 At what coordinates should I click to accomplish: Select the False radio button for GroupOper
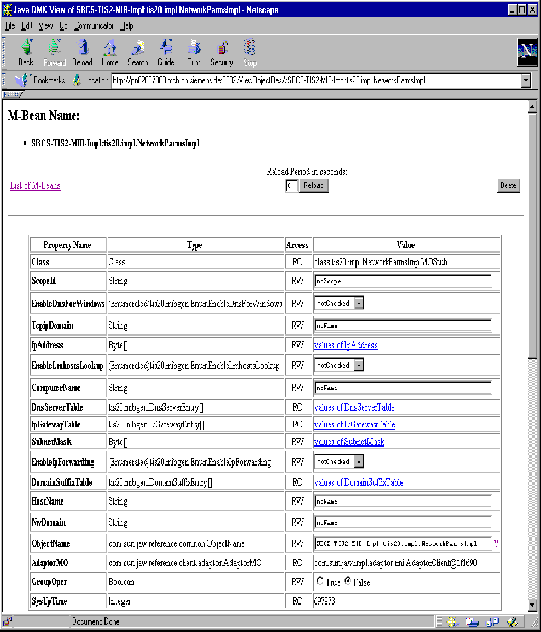(x=347, y=581)
